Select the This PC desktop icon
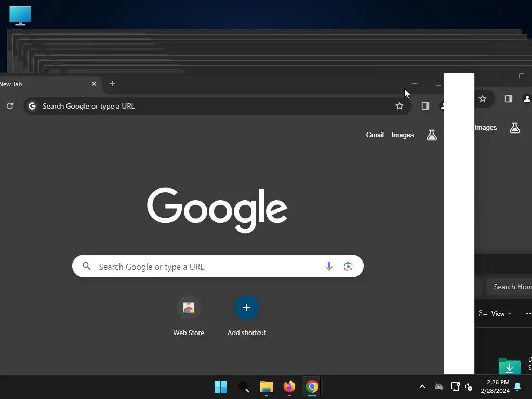This screenshot has width=532, height=399. pyautogui.click(x=20, y=16)
